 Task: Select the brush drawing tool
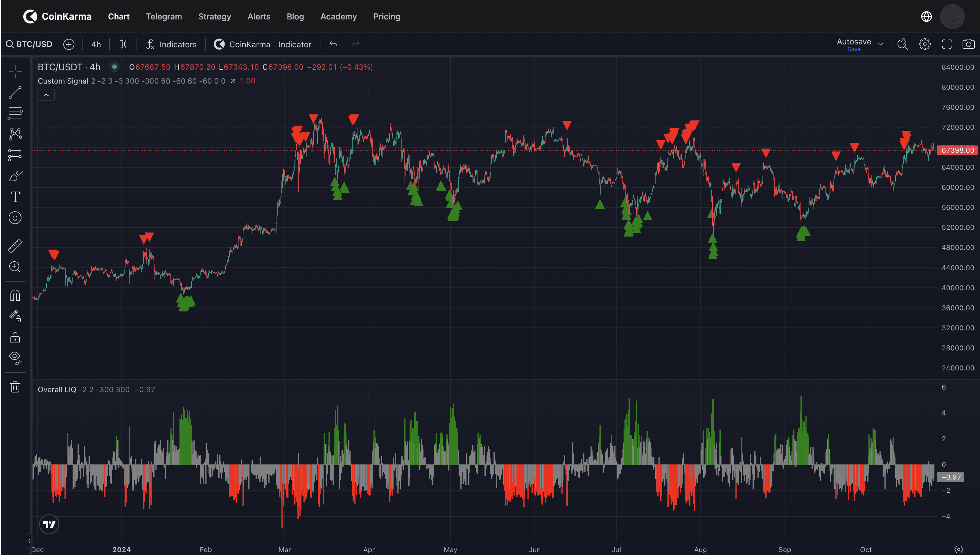click(15, 176)
